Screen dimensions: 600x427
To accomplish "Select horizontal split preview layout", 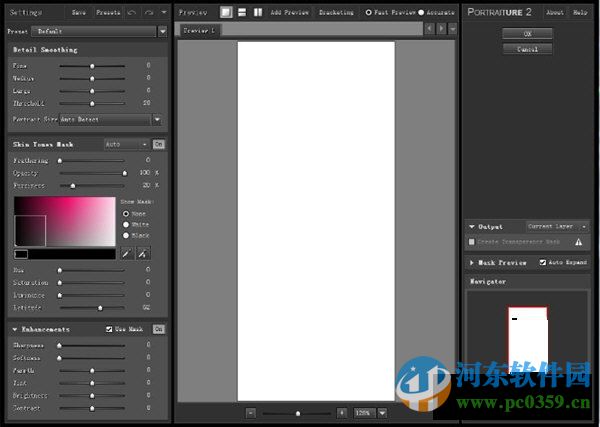I will [242, 12].
